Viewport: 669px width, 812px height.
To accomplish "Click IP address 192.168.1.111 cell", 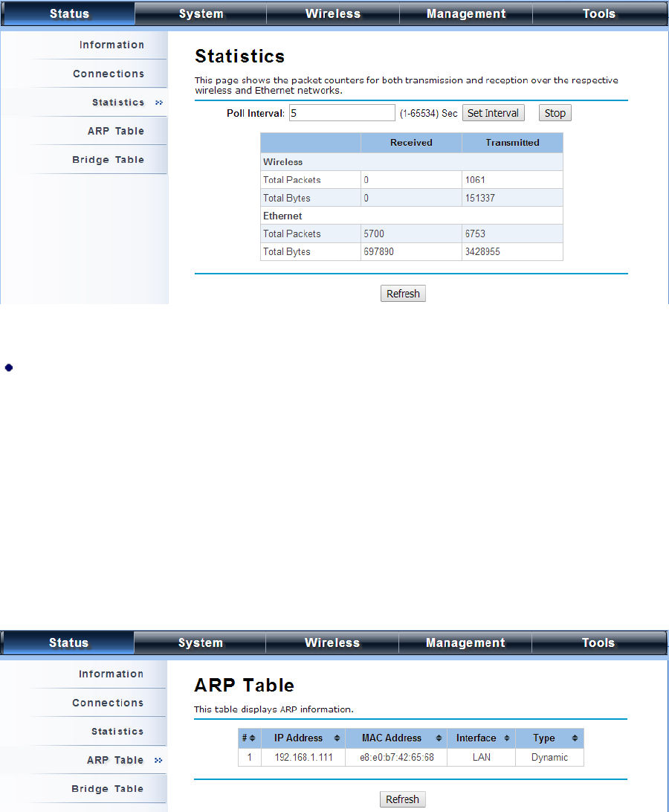I will coord(303,757).
